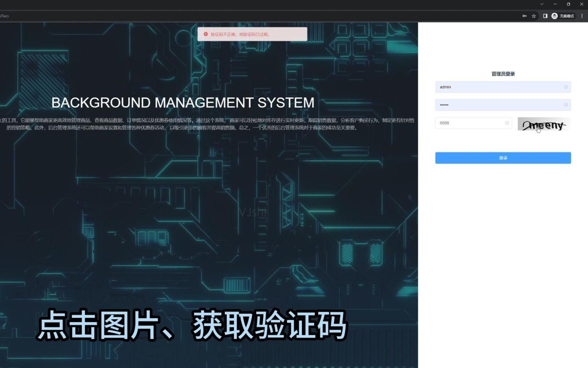The image size is (588, 368).
Task: Click the incognito profile icon
Action: click(554, 16)
